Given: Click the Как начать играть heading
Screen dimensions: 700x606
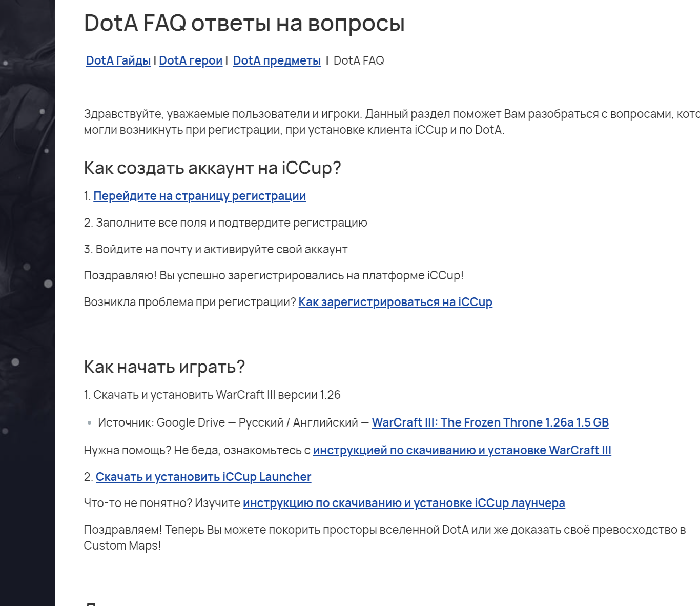Looking at the screenshot, I should (164, 367).
